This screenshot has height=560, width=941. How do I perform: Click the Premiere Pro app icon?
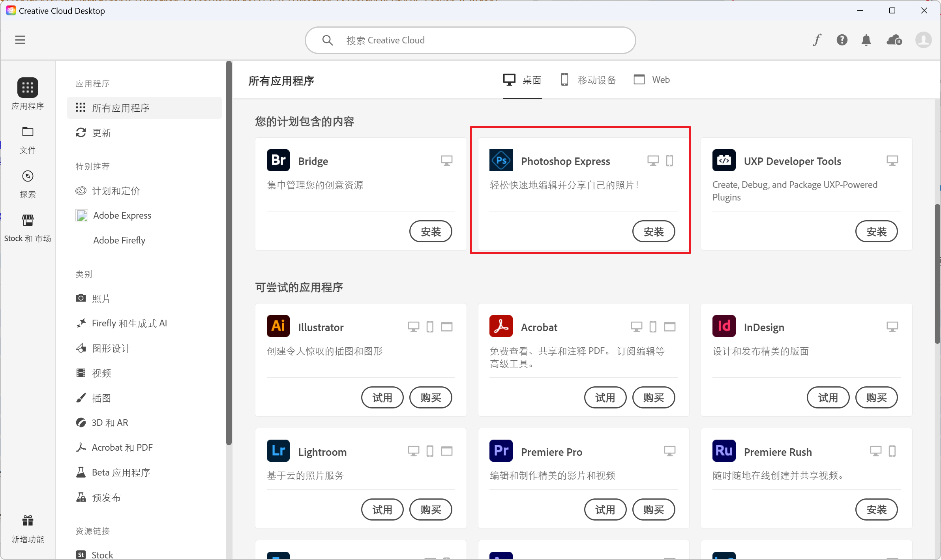pos(501,451)
